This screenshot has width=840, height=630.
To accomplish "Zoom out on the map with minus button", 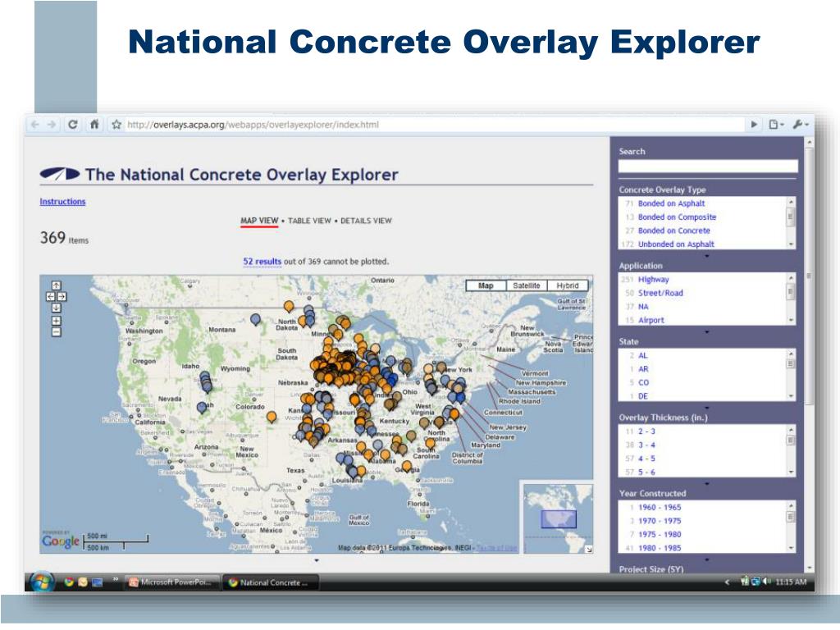I will click(57, 332).
